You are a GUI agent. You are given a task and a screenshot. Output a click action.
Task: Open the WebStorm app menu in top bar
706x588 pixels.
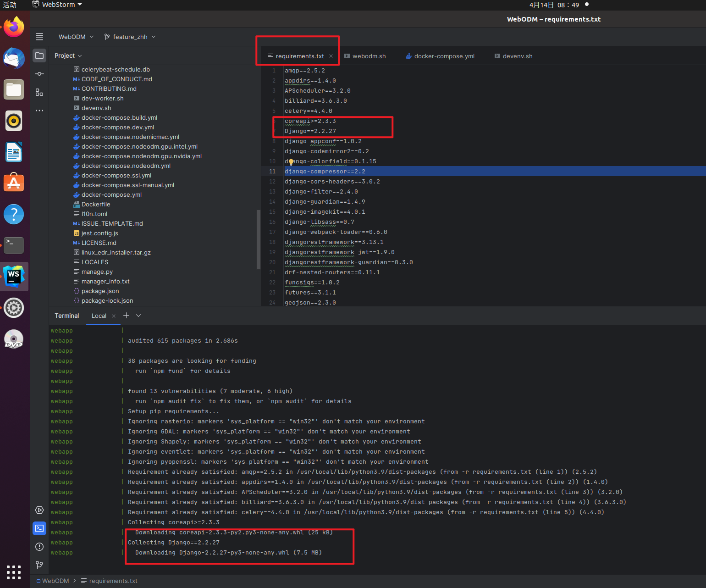[57, 5]
